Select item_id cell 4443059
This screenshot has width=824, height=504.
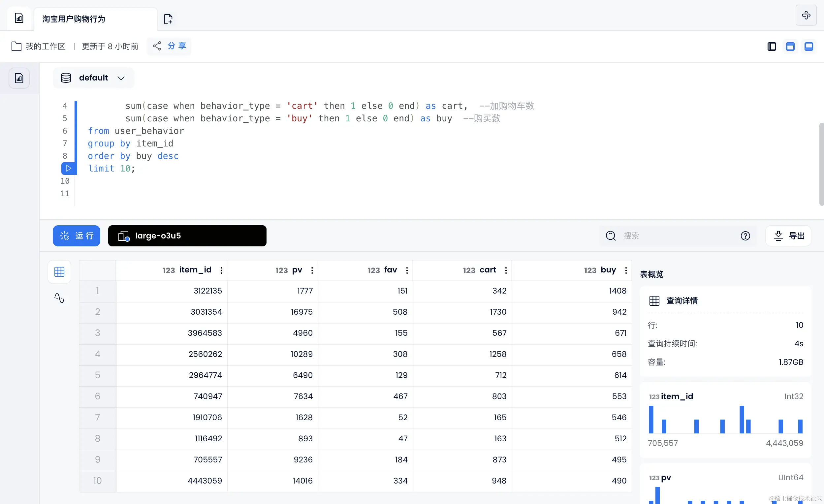(172, 481)
